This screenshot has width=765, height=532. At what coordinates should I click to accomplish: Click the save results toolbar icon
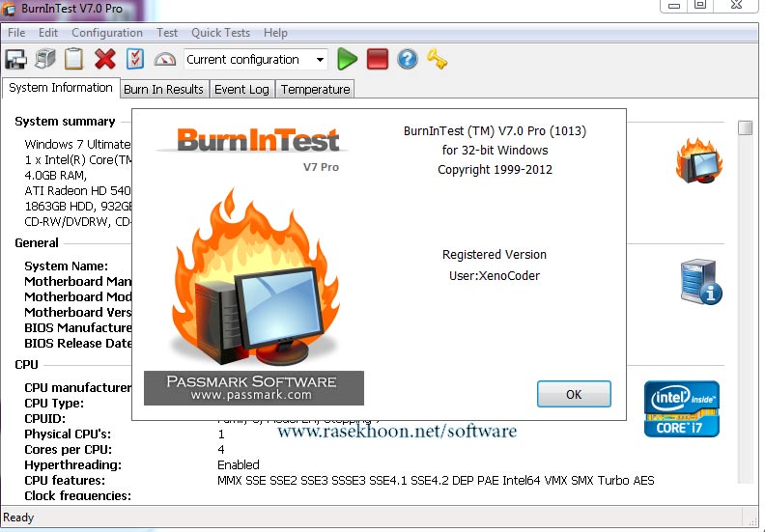(16, 60)
